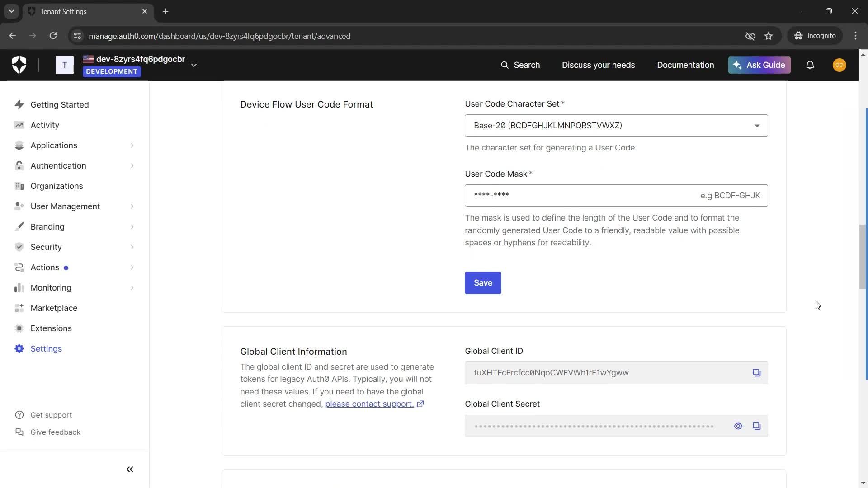Expand the Branding submenu chevron
The height and width of the screenshot is (488, 868).
coord(132,227)
